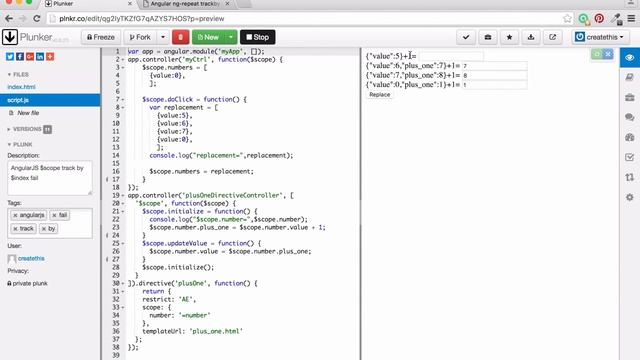Share the plunk on Google Plus
The width and height of the screenshot is (640, 360).
pos(30,57)
